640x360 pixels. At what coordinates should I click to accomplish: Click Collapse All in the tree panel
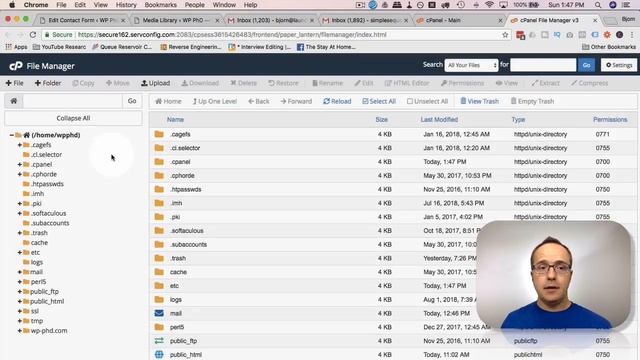click(x=73, y=118)
